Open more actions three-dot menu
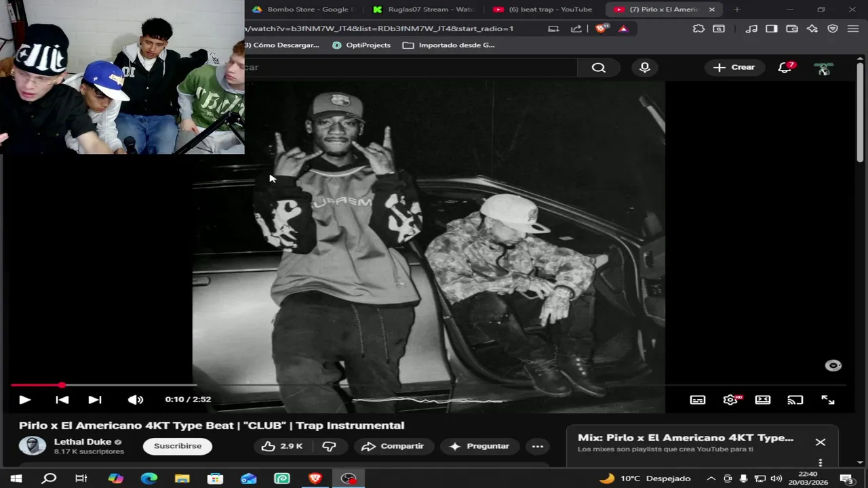Viewport: 868px width, 488px height. click(538, 446)
